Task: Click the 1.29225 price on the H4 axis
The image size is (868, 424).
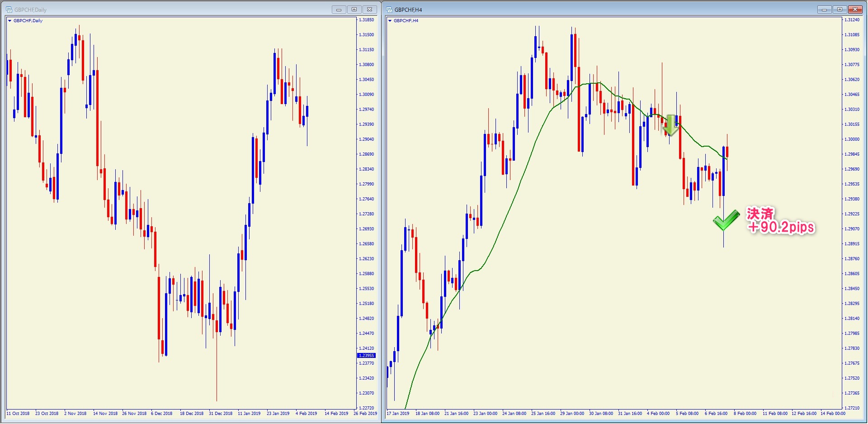Action: click(852, 214)
